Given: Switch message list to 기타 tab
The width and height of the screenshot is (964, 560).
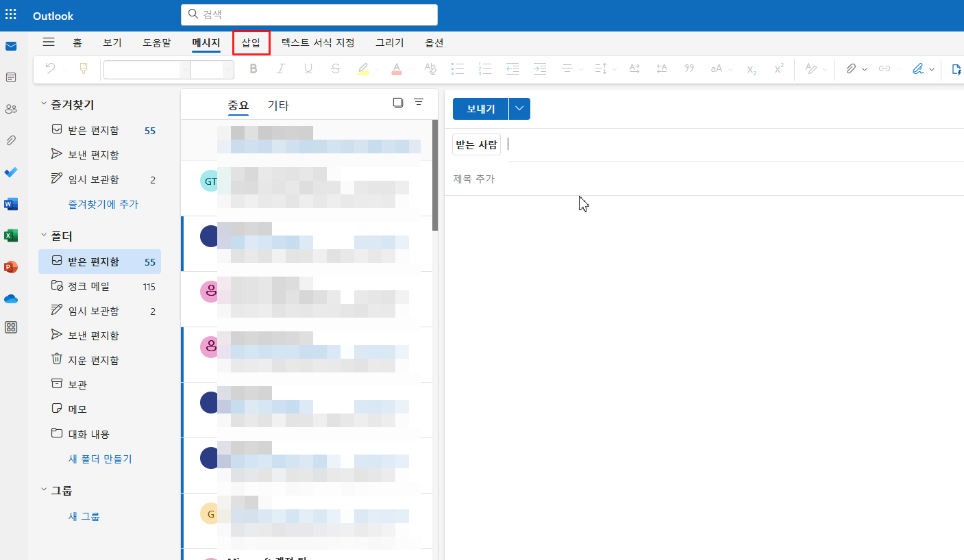Looking at the screenshot, I should [278, 105].
